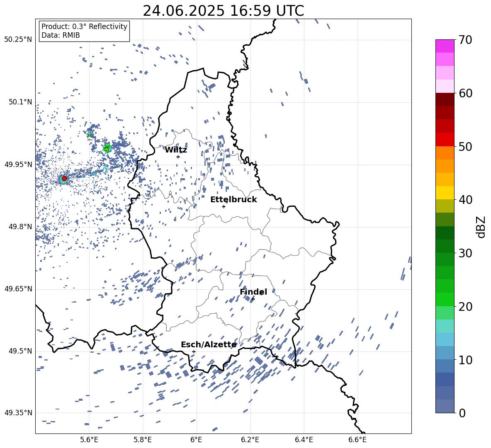Click the cross marker beside Findel
Viewport: 491px width, 448px height.
pyautogui.click(x=253, y=299)
